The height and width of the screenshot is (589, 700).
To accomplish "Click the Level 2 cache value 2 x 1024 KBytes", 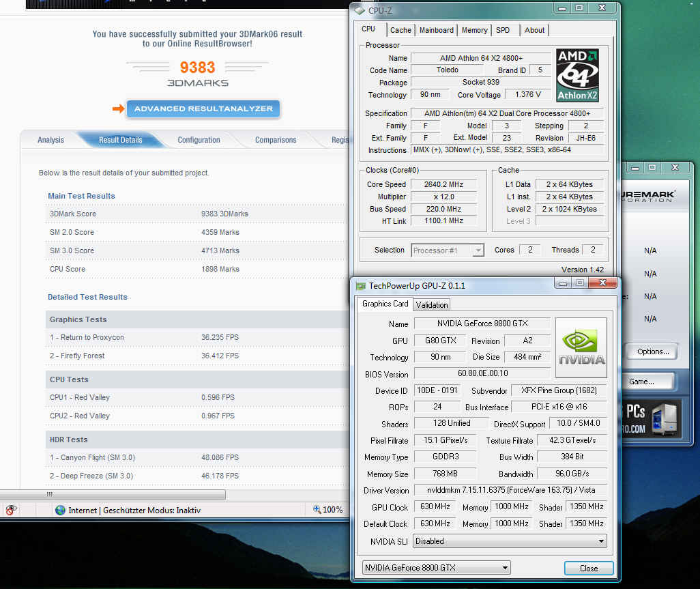I will [569, 209].
